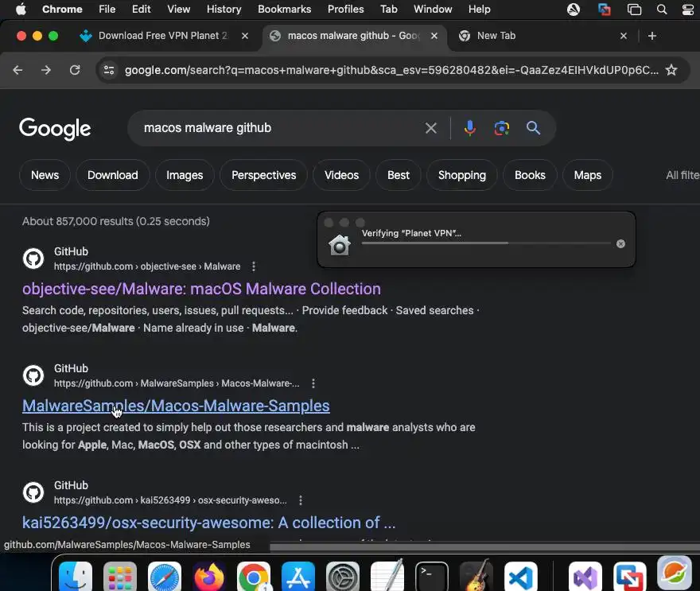700x591 pixels.
Task: Filter results by Maps
Action: point(588,175)
